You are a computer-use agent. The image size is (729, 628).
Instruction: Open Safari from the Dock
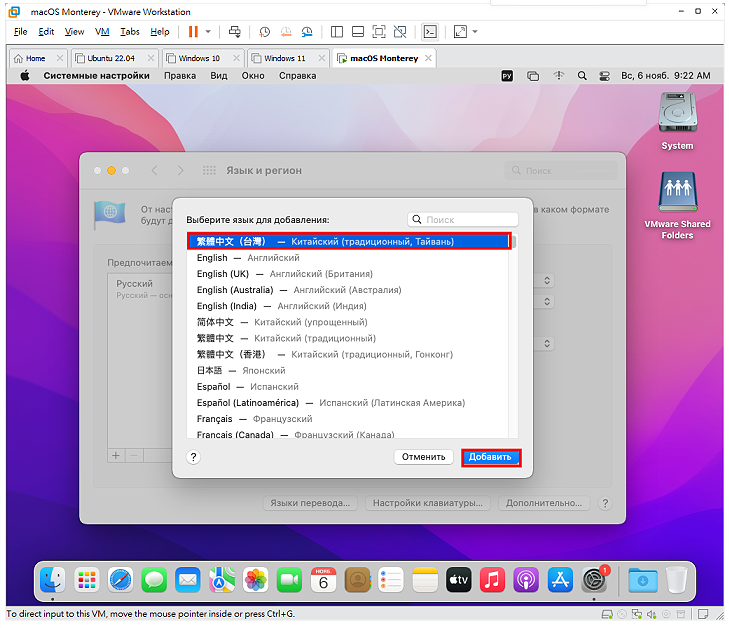(x=120, y=579)
